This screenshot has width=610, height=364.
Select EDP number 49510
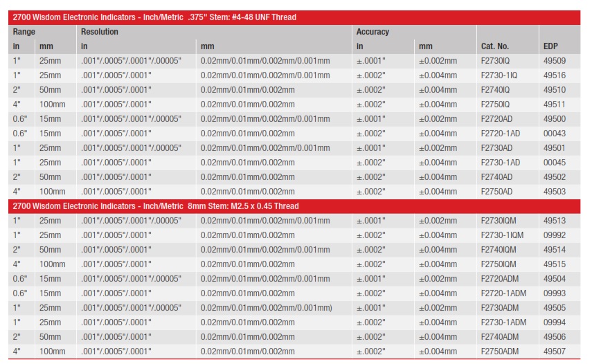click(x=555, y=90)
